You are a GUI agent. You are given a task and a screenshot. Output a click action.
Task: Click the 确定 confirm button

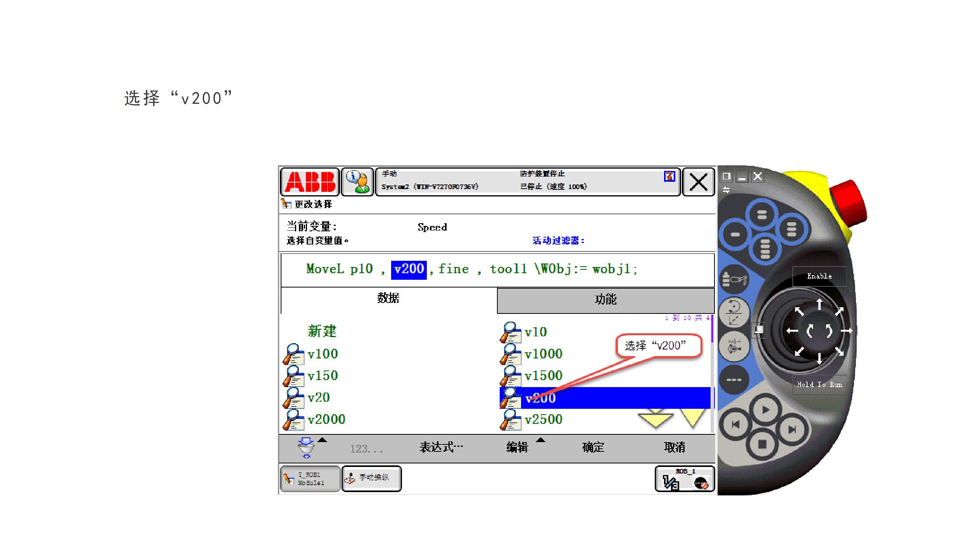pos(593,448)
